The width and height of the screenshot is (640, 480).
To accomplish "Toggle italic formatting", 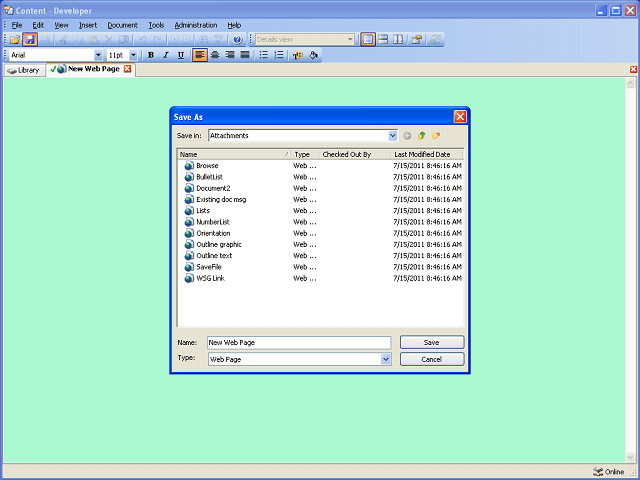I will pyautogui.click(x=166, y=55).
